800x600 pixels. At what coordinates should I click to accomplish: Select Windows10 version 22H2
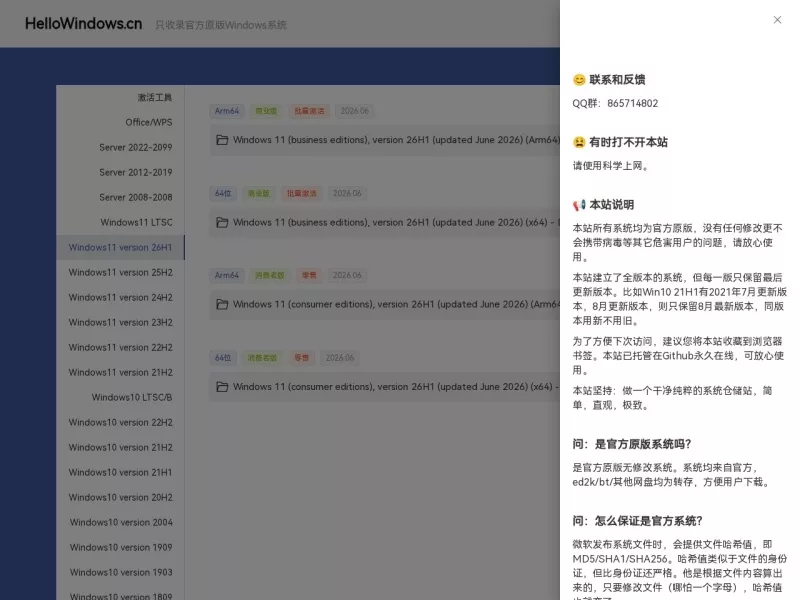pyautogui.click(x=120, y=422)
